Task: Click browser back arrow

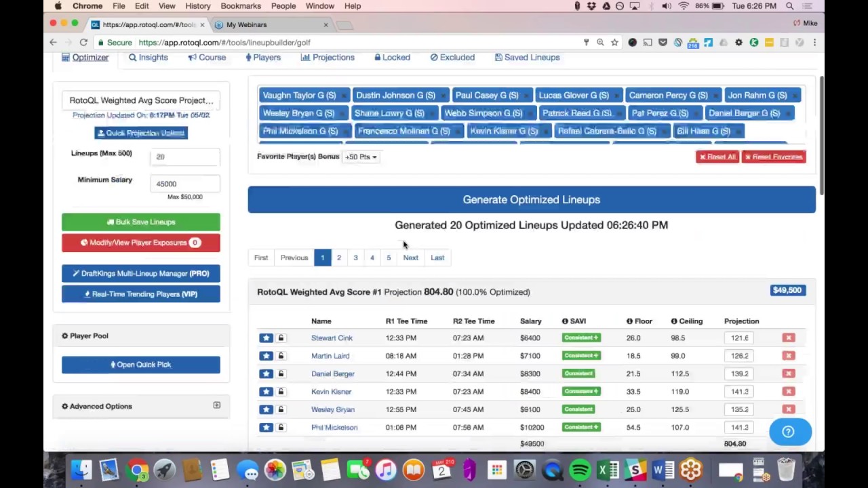Action: (x=53, y=42)
